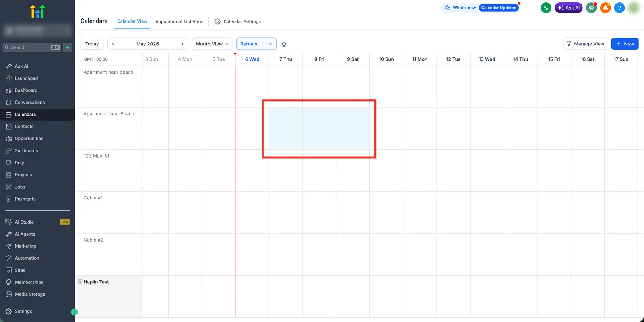
Task: Click the Cabin #2 row label
Action: pyautogui.click(x=93, y=240)
